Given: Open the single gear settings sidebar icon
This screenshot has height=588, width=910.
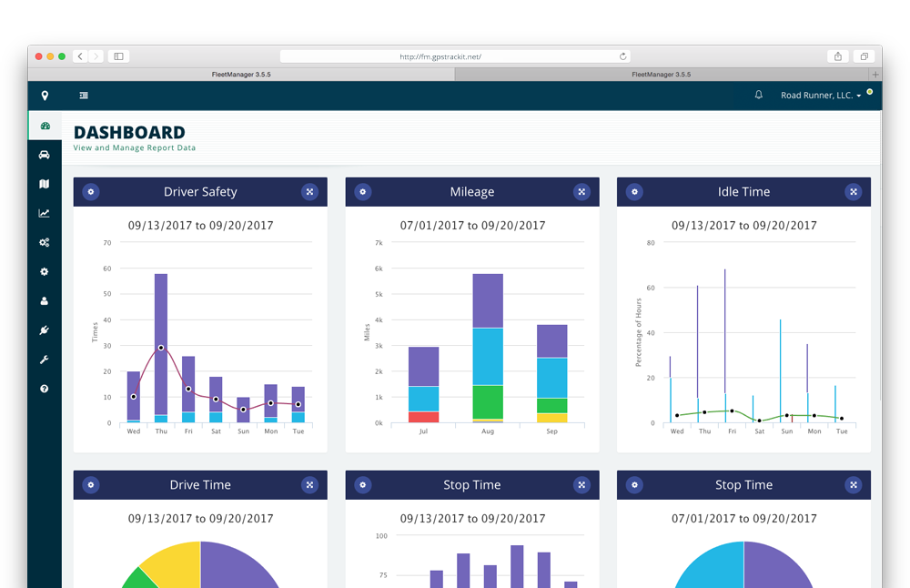Looking at the screenshot, I should click(x=44, y=271).
